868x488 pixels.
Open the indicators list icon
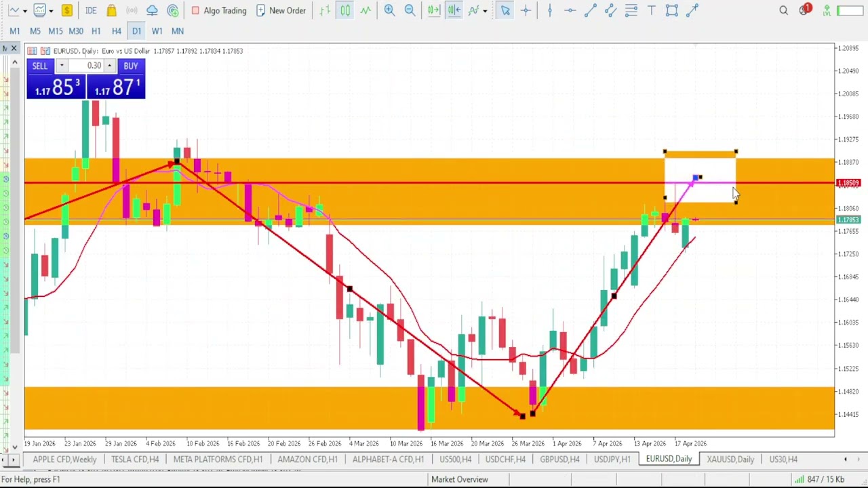[474, 10]
